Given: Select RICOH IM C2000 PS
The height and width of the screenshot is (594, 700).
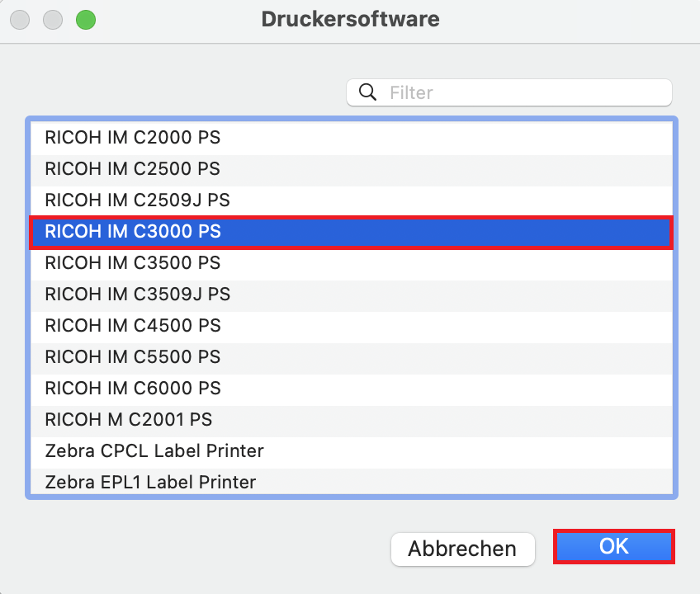Looking at the screenshot, I should click(352, 137).
